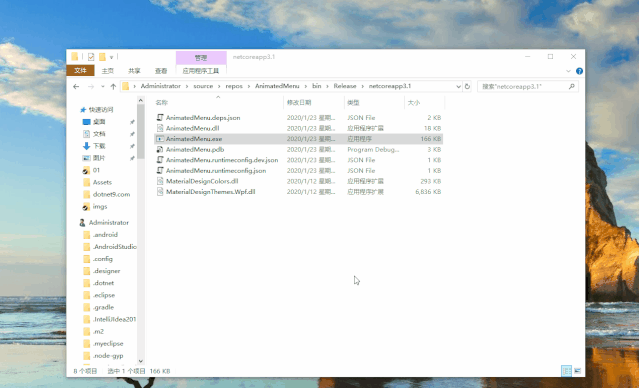
Task: Click the Back navigation arrow
Action: point(76,86)
